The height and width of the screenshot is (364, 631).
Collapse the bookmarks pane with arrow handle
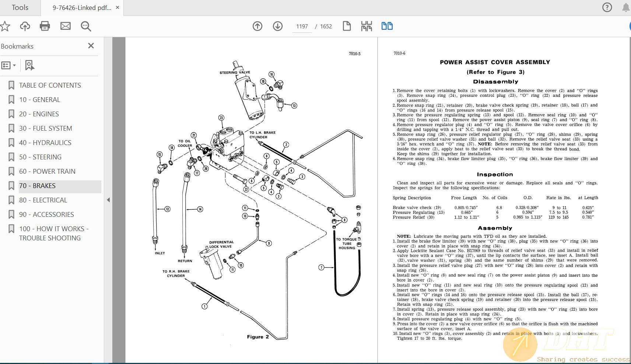coord(108,200)
